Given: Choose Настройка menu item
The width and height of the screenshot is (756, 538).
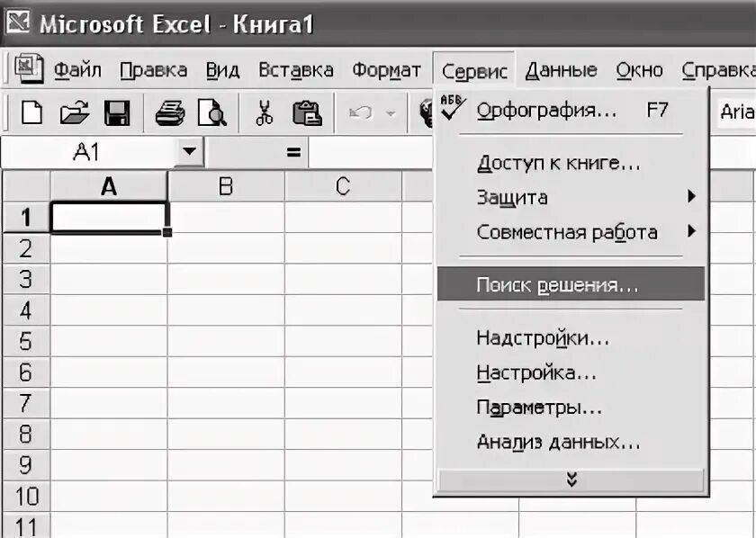Looking at the screenshot, I should (x=571, y=372).
